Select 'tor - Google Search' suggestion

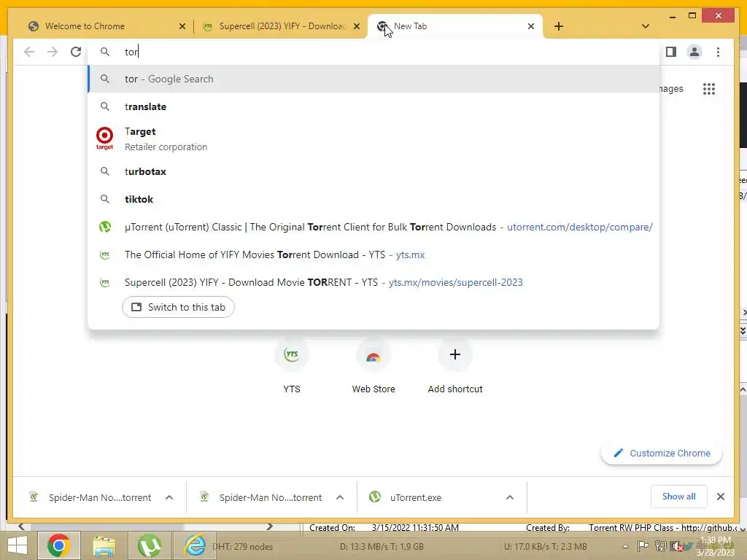[374, 79]
